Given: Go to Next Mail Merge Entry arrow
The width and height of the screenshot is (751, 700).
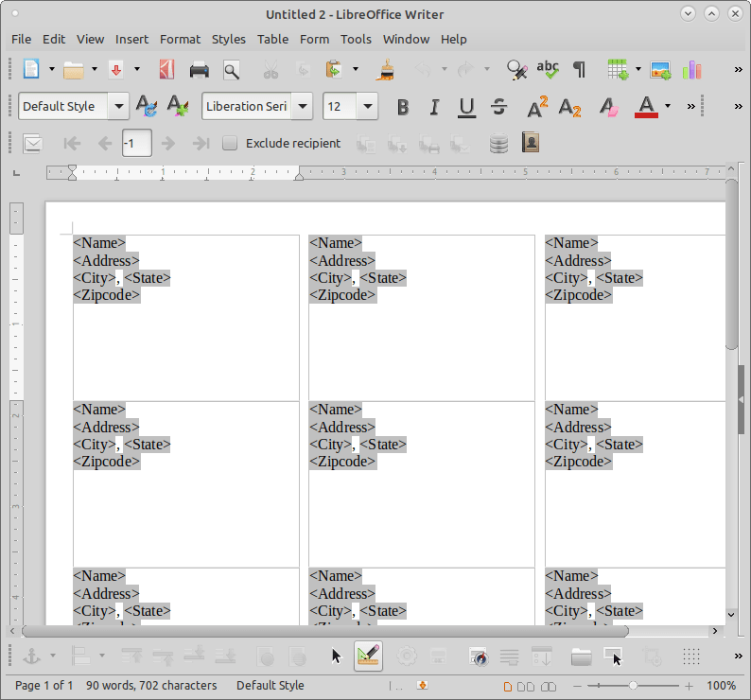Looking at the screenshot, I should (168, 143).
